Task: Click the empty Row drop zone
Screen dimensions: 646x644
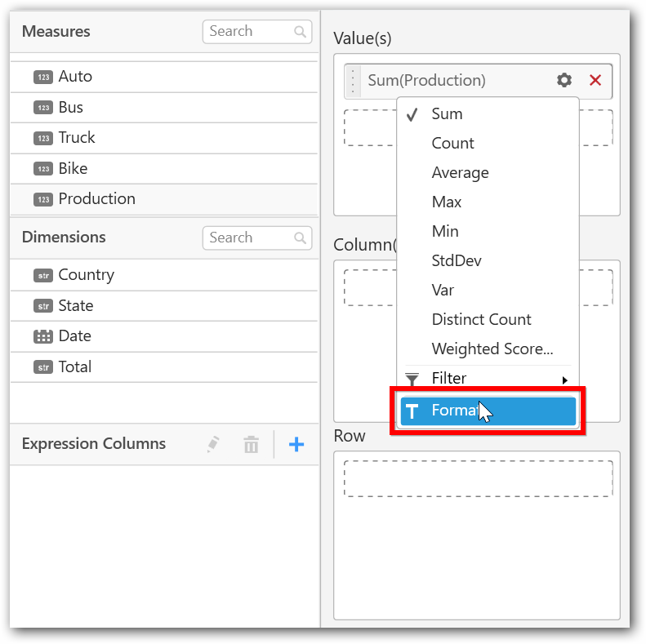Action: point(478,479)
